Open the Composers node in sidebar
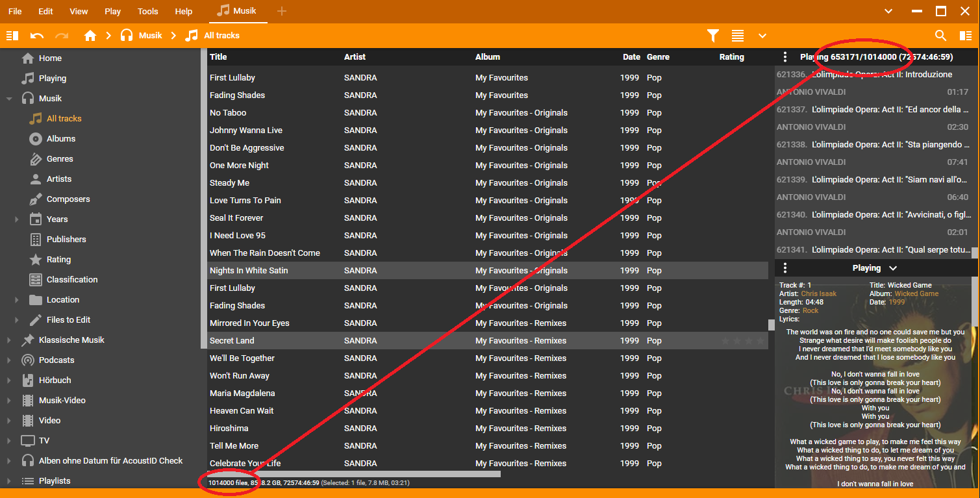980x498 pixels. click(x=68, y=199)
